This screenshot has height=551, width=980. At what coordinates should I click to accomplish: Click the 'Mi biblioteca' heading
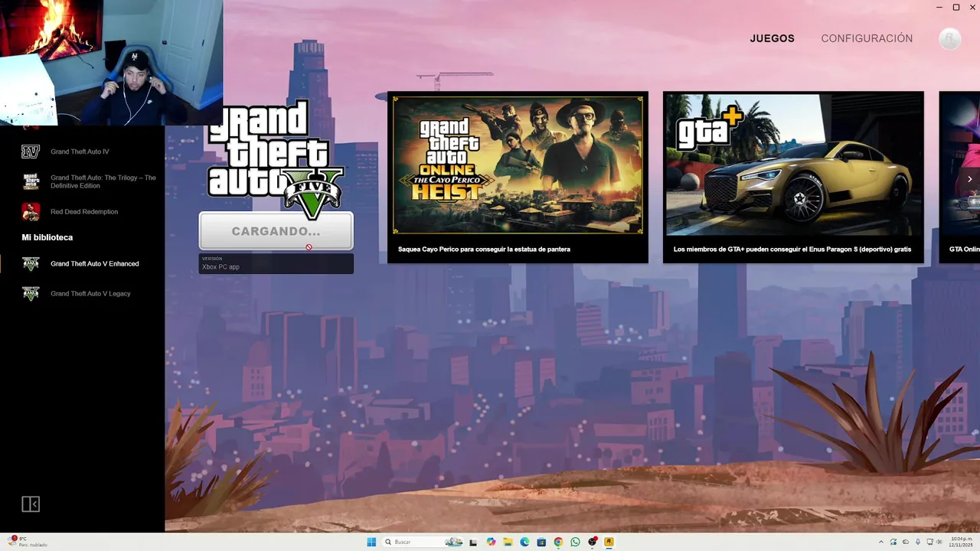47,237
